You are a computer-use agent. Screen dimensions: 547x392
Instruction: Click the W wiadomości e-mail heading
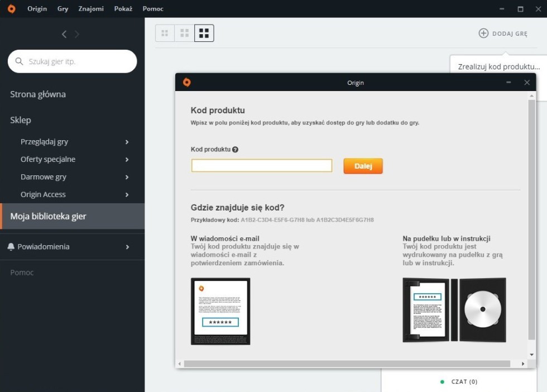225,239
